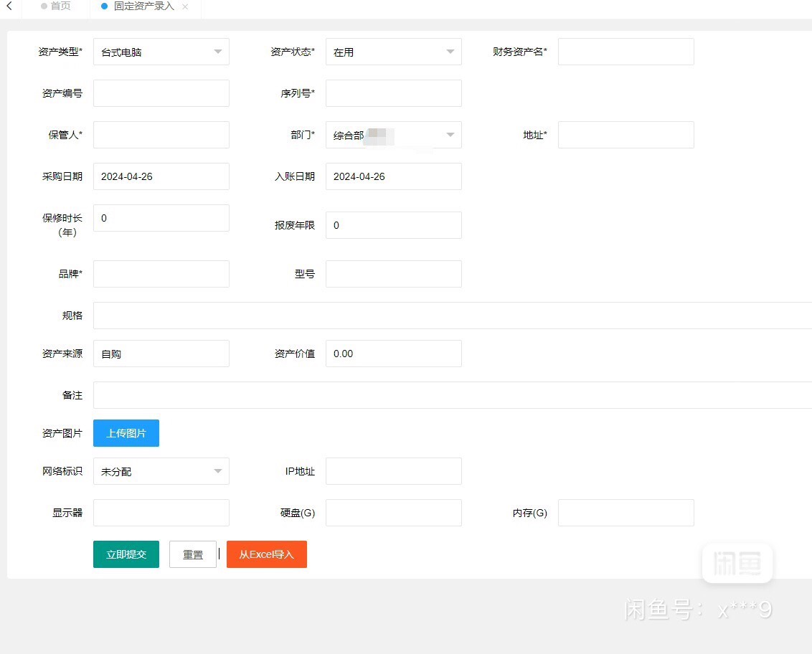The image size is (812, 654).
Task: Focus the 资产价值 input field
Action: (x=393, y=354)
